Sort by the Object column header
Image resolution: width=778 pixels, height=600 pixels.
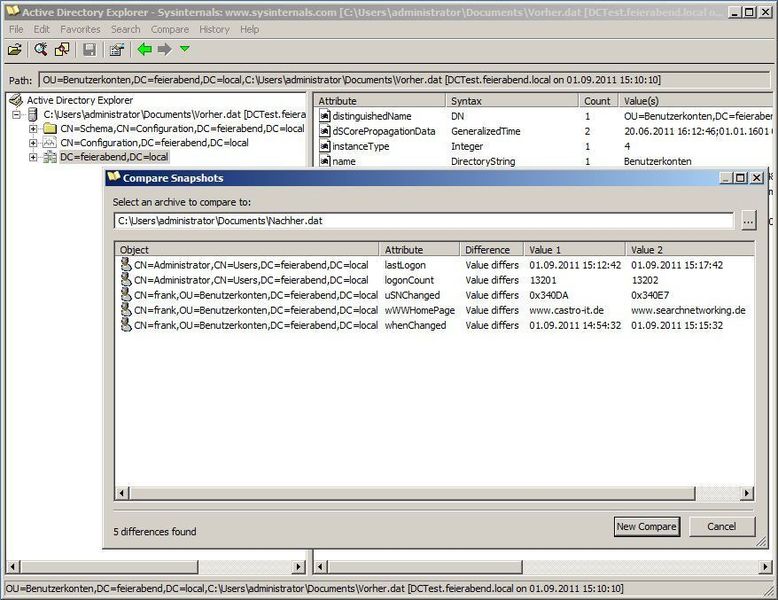coord(247,250)
